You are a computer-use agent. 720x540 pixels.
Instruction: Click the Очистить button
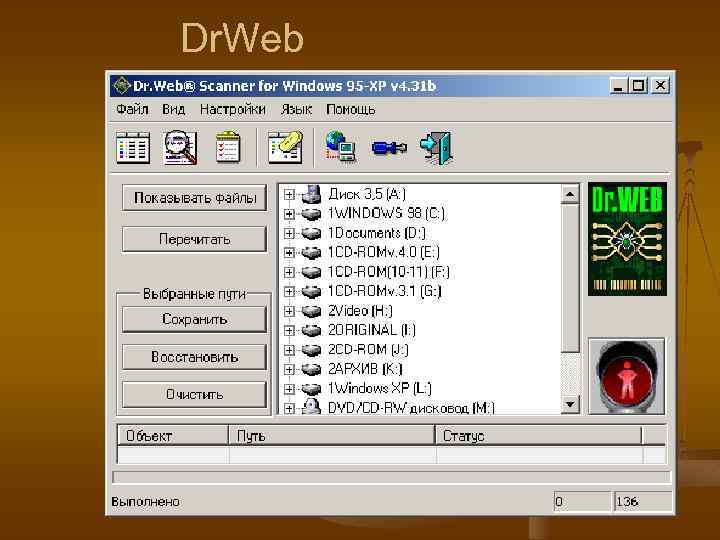click(x=195, y=394)
